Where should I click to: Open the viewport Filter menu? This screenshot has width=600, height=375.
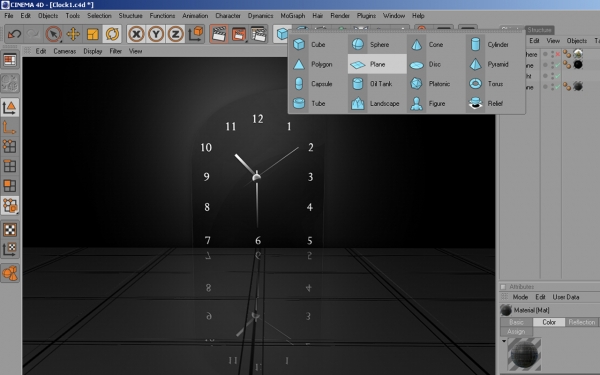click(116, 51)
